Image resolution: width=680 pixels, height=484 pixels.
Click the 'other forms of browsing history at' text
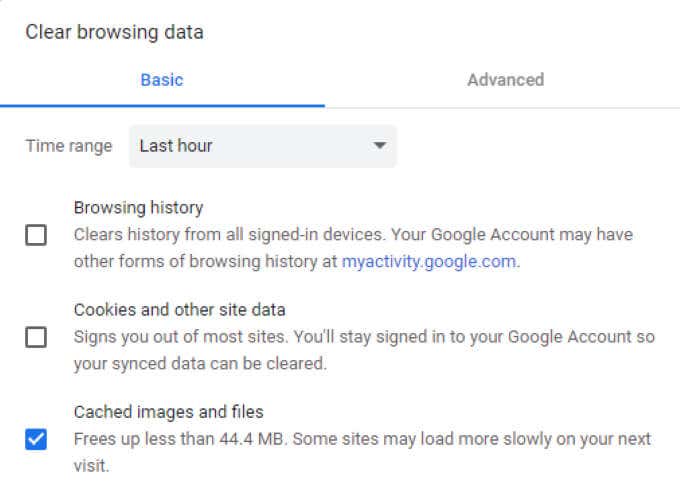click(205, 262)
